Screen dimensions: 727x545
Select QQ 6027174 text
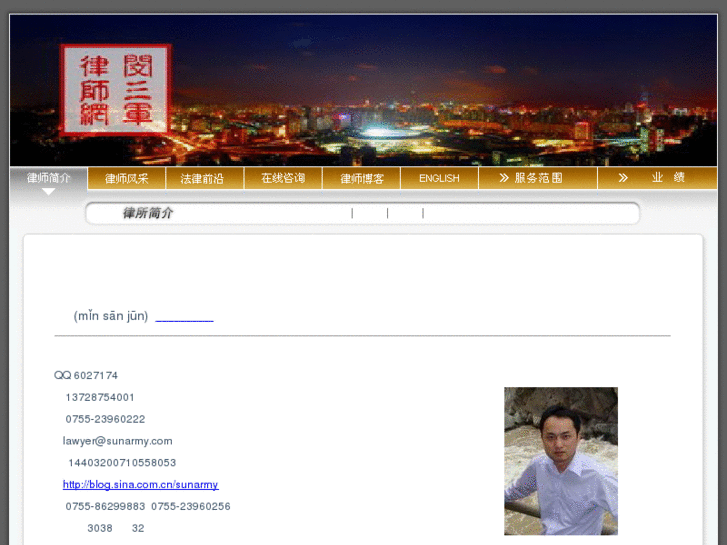click(86, 375)
